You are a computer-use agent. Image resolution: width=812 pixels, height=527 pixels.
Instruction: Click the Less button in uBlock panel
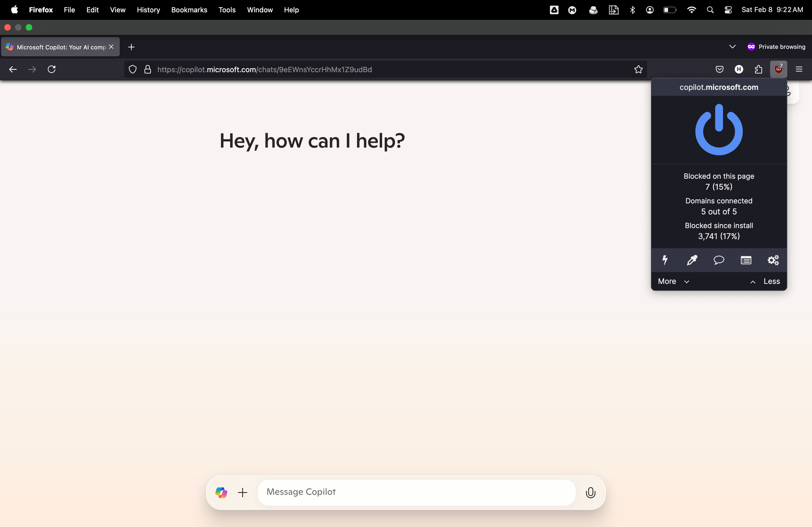click(x=771, y=281)
